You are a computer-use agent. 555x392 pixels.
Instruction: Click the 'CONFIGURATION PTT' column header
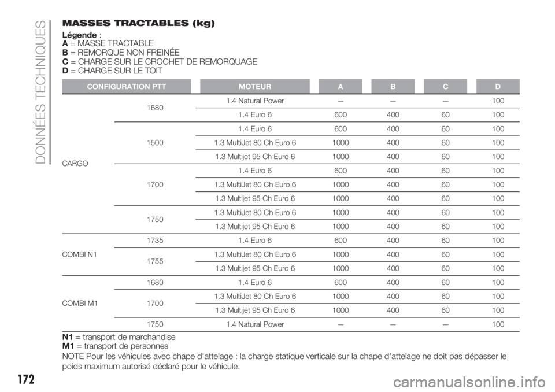pyautogui.click(x=127, y=87)
